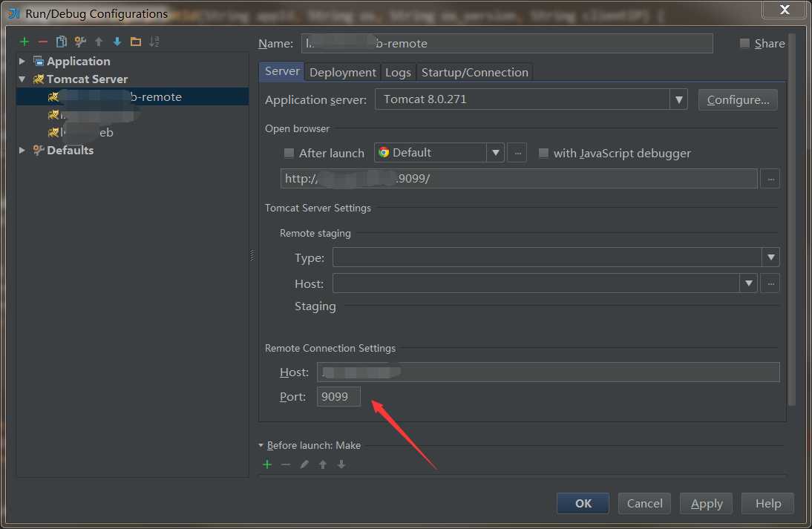Click the Apply button
The height and width of the screenshot is (529, 812).
pos(707,504)
